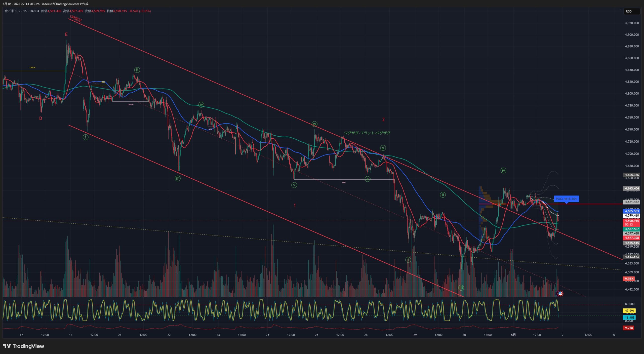Select the POC: 4618.304 label

(566, 199)
